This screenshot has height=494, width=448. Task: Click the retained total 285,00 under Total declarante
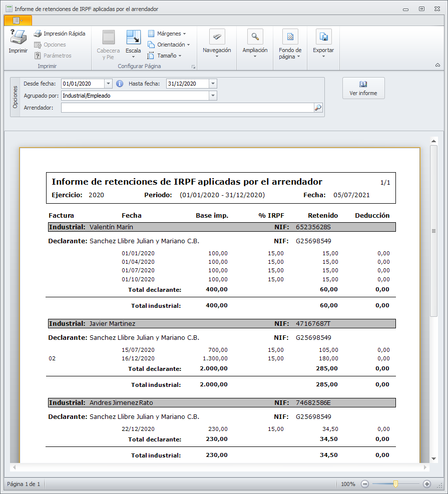(x=327, y=368)
